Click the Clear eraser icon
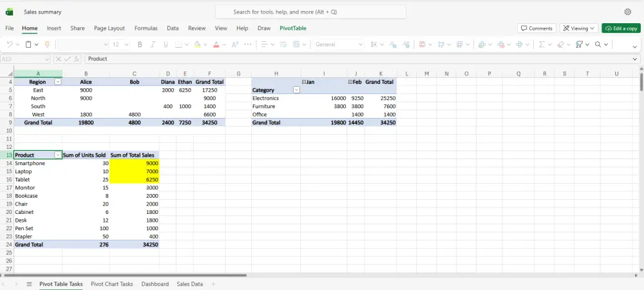 coord(561,44)
